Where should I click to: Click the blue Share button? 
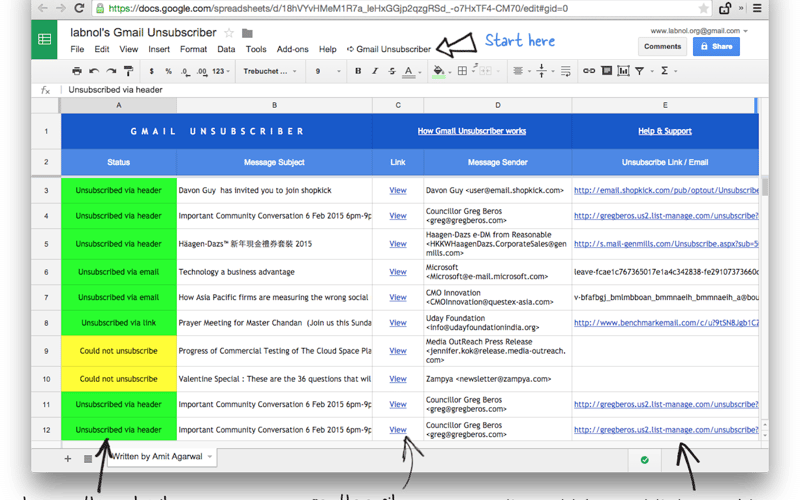coord(716,46)
